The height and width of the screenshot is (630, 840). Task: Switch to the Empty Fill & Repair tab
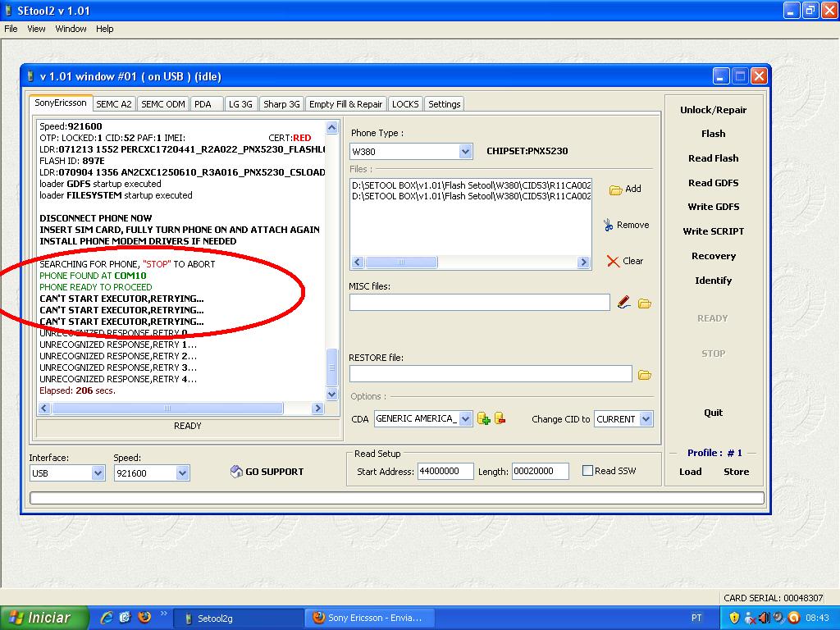tap(346, 104)
